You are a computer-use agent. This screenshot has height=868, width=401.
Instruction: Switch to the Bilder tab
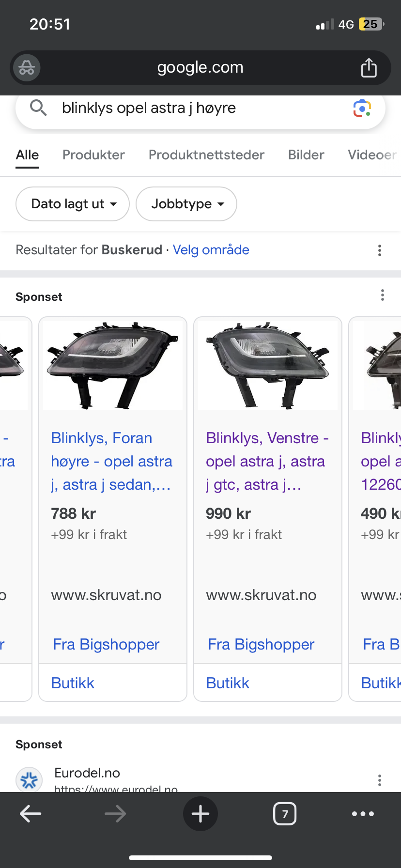[x=306, y=155]
